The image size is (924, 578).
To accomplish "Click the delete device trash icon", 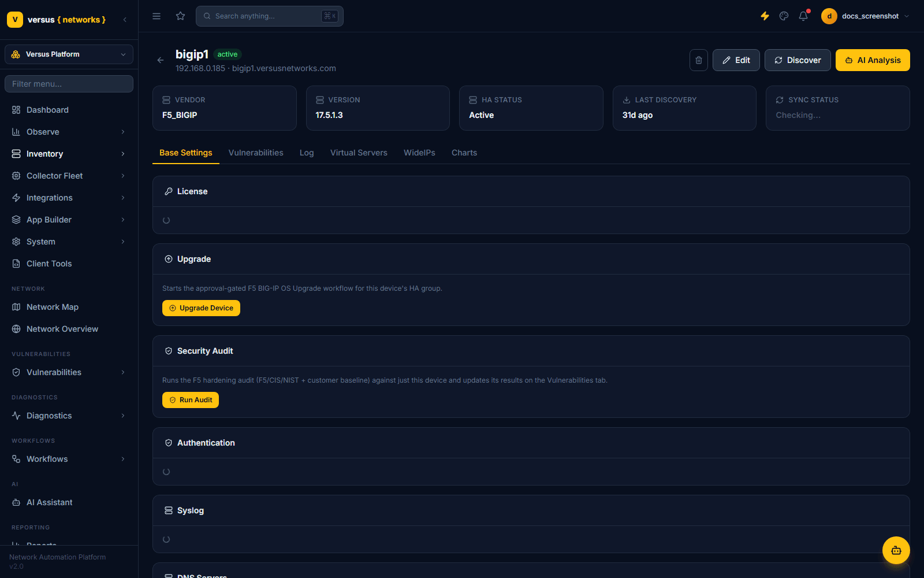I will click(x=699, y=60).
